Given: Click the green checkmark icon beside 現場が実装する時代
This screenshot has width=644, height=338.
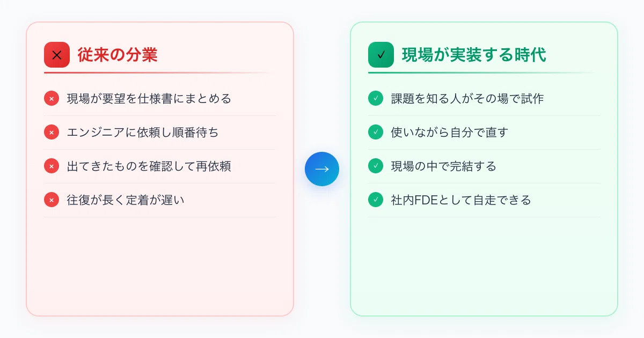Looking at the screenshot, I should pos(381,55).
